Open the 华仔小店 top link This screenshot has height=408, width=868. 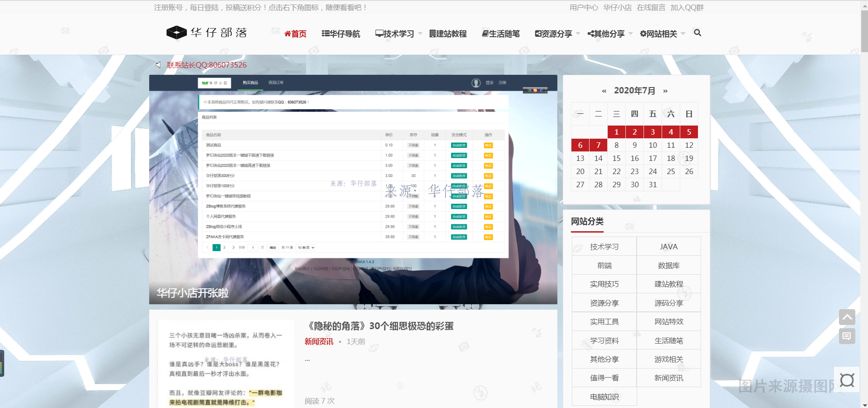617,7
